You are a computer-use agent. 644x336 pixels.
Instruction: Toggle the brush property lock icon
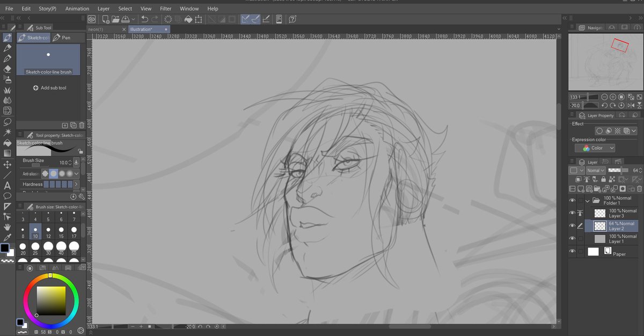pyautogui.click(x=80, y=152)
